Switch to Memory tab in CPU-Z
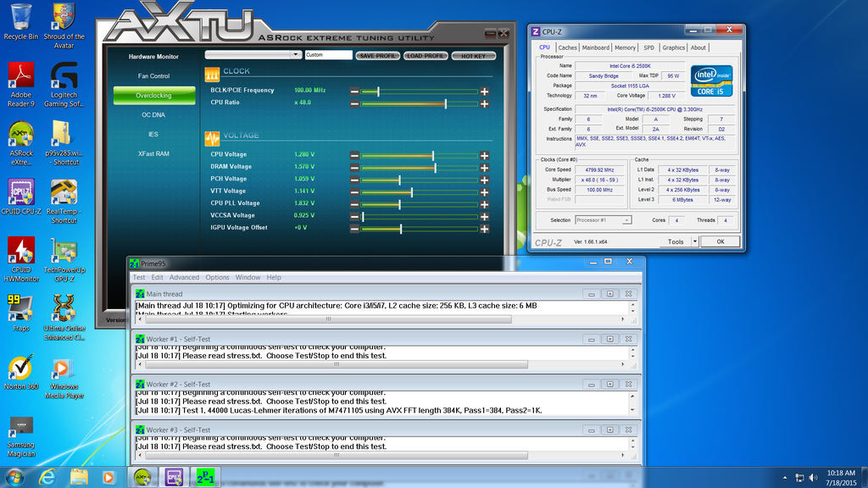868x488 pixels. tap(625, 48)
